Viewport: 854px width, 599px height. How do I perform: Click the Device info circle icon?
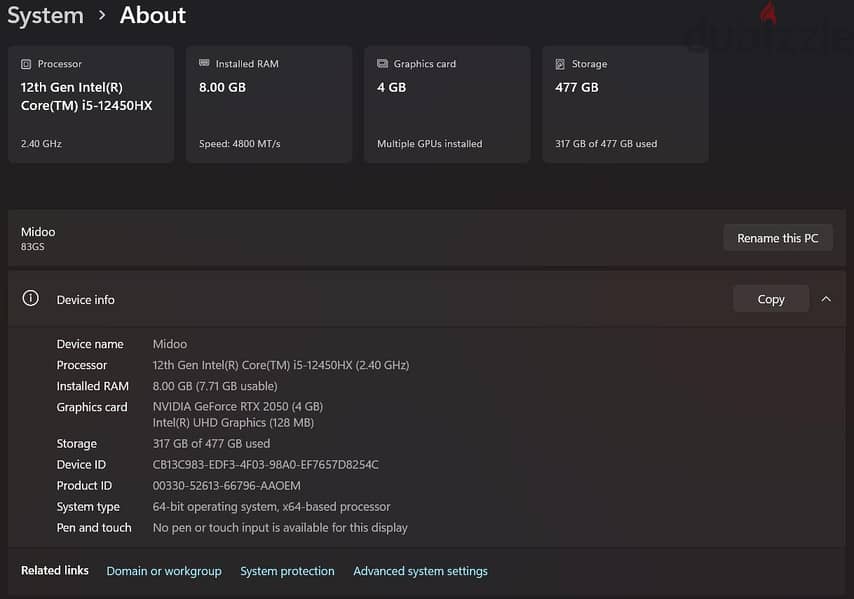click(x=30, y=298)
